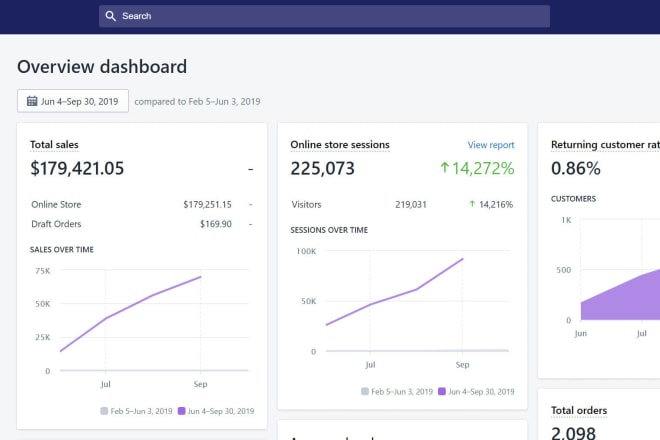660x440 pixels.
Task: Click the grey legend swatch under sessions chart
Action: point(365,391)
